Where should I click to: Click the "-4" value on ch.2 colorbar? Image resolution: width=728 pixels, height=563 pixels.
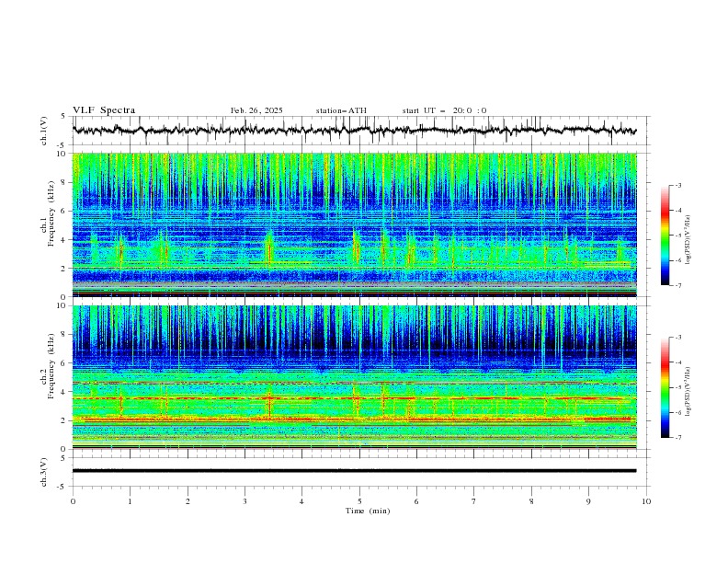pos(678,362)
